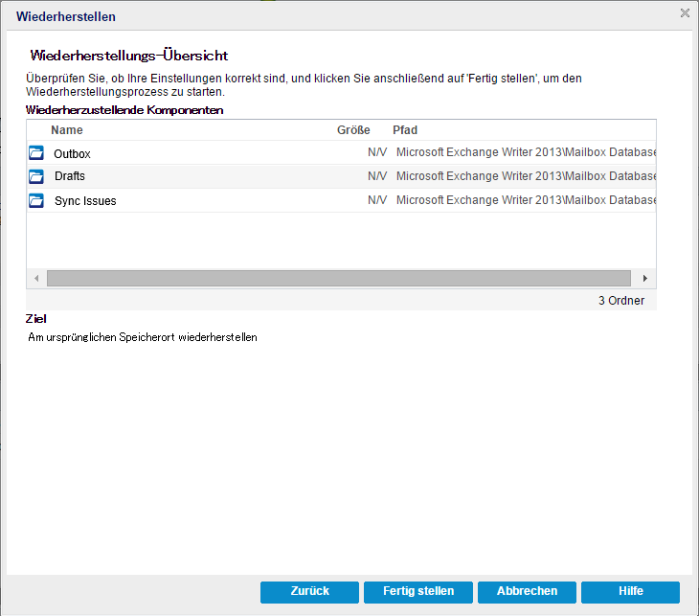The image size is (699, 616).
Task: Click the Drafts row's Exchange Writer path
Action: 526,176
